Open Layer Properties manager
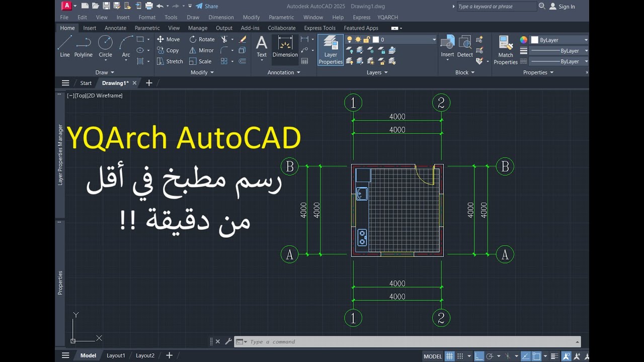Image resolution: width=644 pixels, height=362 pixels. pos(331,50)
